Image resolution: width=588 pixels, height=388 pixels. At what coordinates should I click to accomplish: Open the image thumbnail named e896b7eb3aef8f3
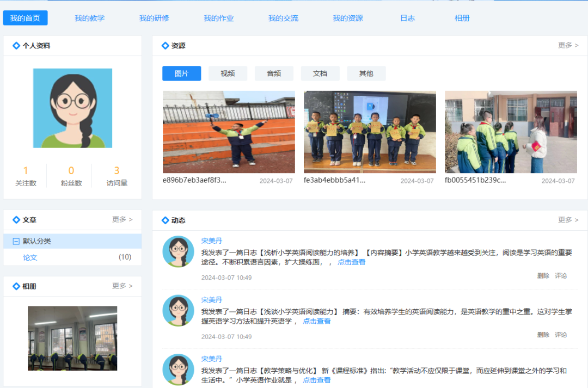tap(229, 131)
